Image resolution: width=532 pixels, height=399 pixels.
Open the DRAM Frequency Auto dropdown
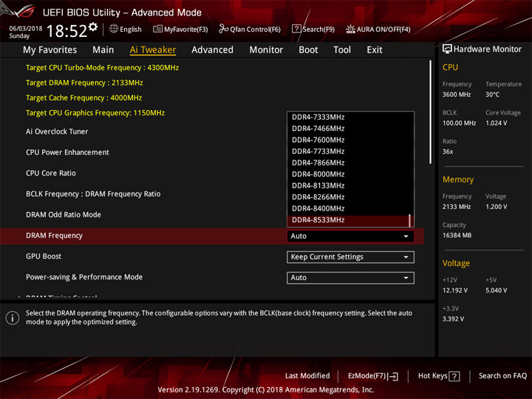(350, 236)
